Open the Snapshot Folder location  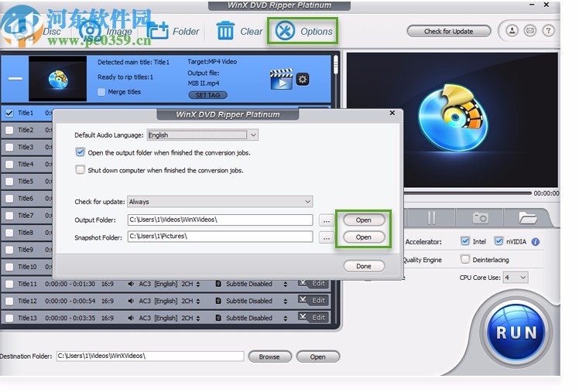(364, 237)
